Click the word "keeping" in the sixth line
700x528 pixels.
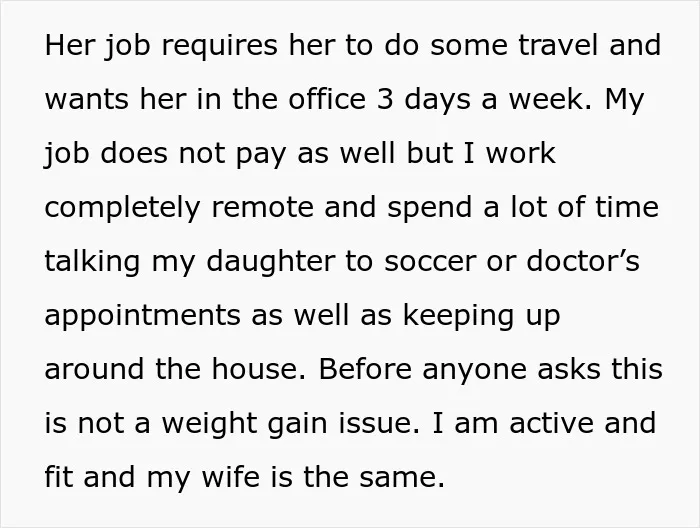click(458, 316)
